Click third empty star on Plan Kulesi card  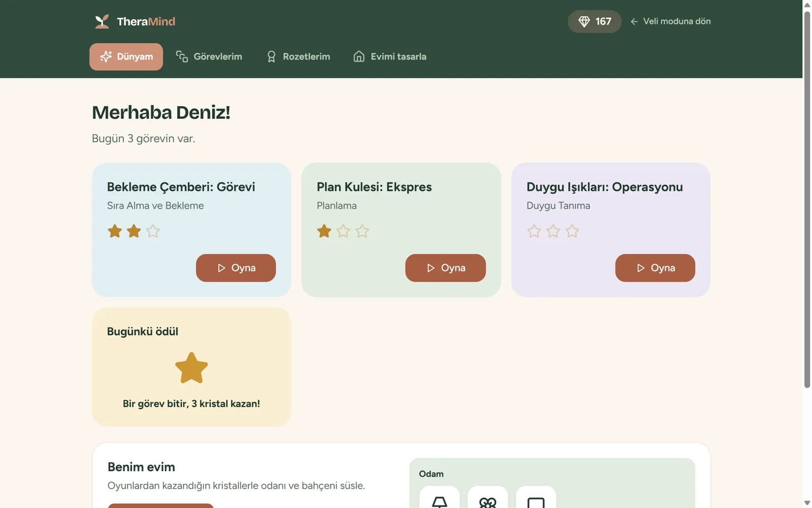coord(362,231)
